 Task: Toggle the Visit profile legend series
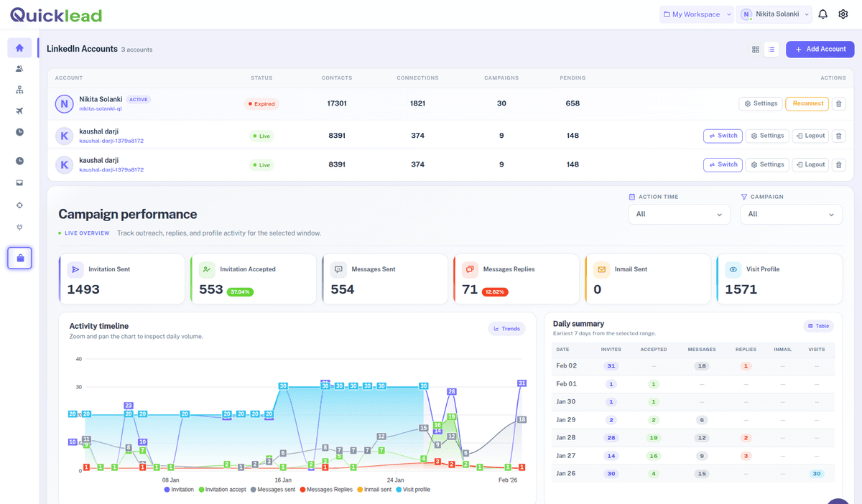[x=413, y=490]
